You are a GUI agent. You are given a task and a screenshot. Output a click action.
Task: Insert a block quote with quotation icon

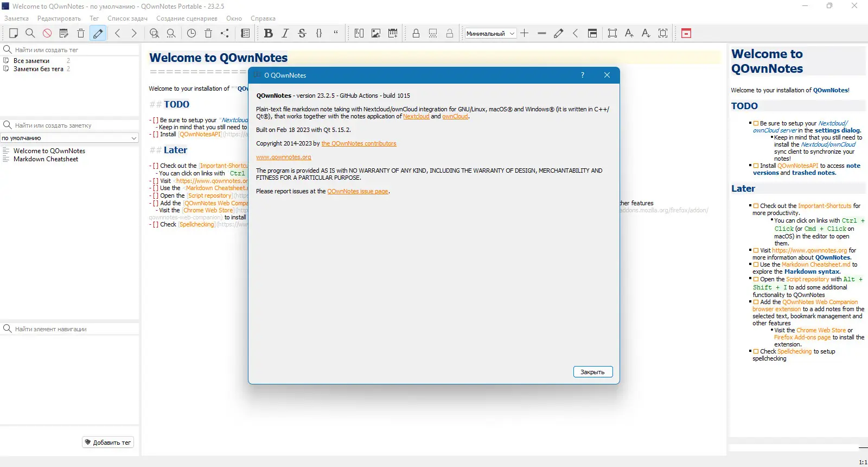pos(336,33)
